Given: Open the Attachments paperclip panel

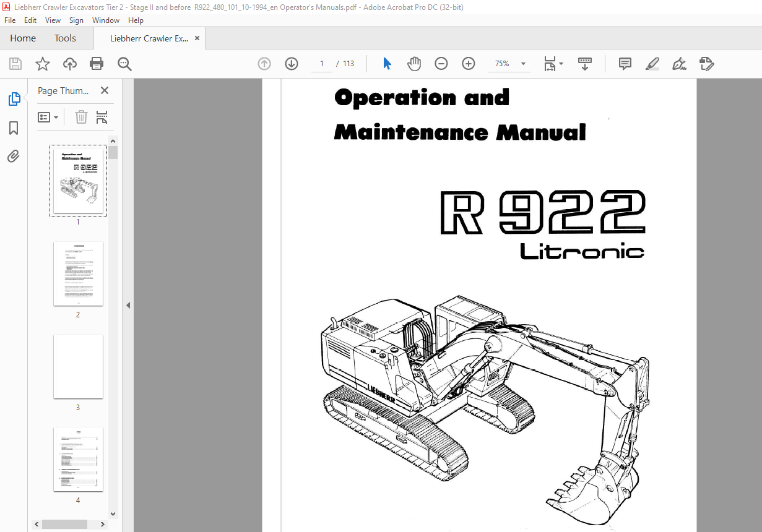Looking at the screenshot, I should pos(14,156).
